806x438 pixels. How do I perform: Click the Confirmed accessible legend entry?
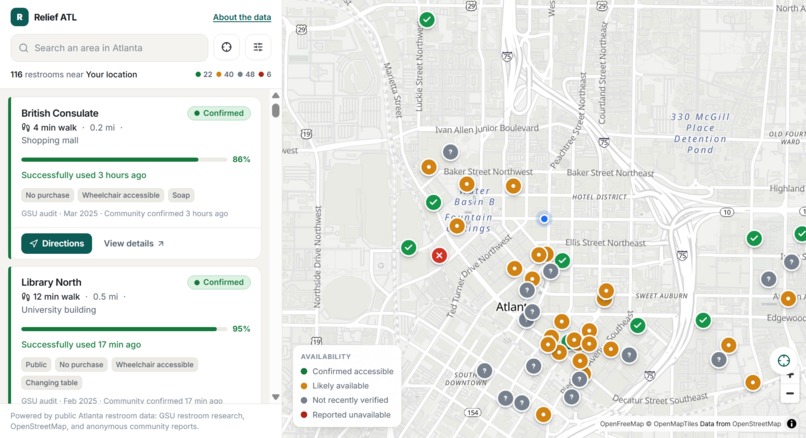pos(347,371)
